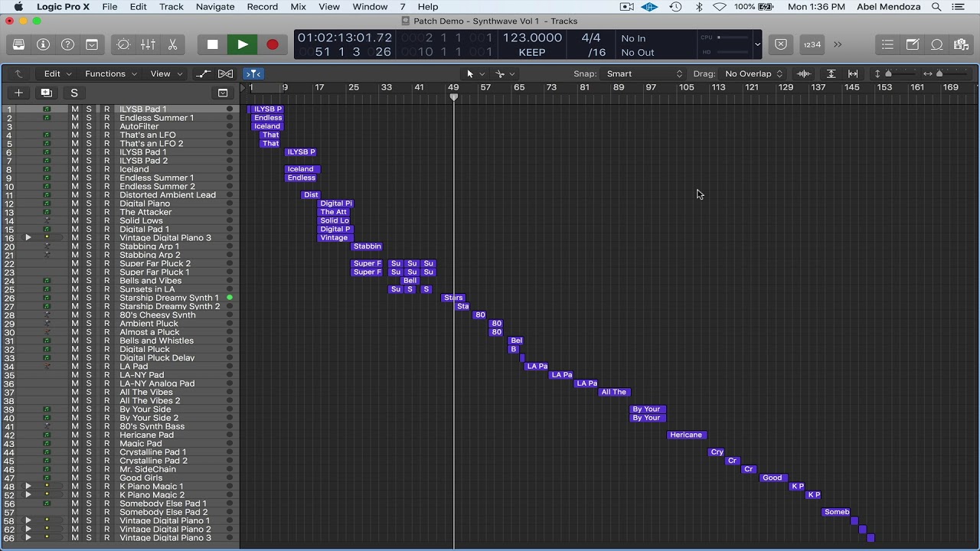The height and width of the screenshot is (551, 980).
Task: Open the Inspector info icon
Action: pyautogui.click(x=43, y=44)
